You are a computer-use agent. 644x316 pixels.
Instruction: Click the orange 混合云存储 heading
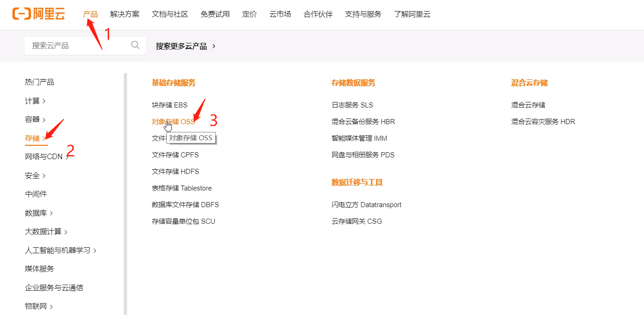tap(529, 83)
